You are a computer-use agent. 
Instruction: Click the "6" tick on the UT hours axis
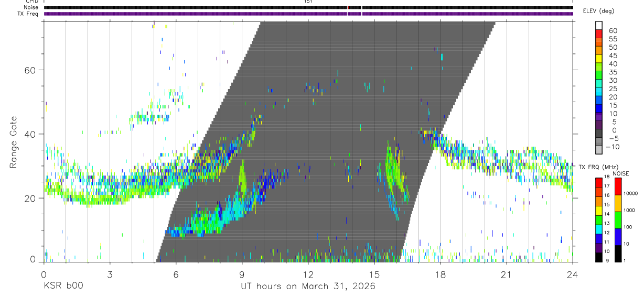[x=176, y=274]
